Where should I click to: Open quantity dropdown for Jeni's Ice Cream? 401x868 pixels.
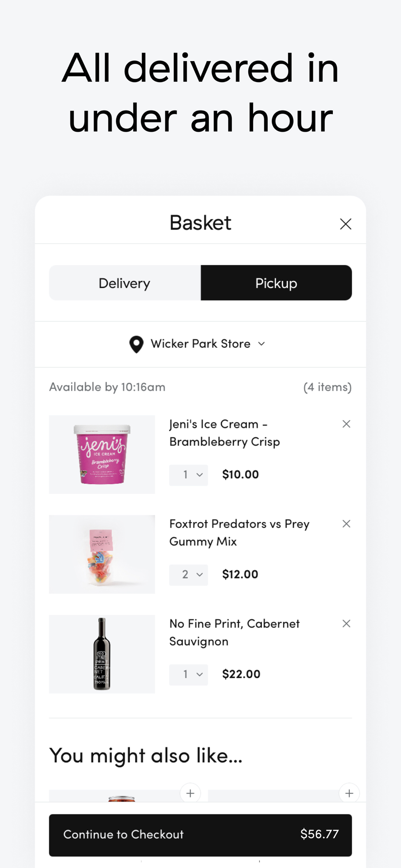pos(188,475)
